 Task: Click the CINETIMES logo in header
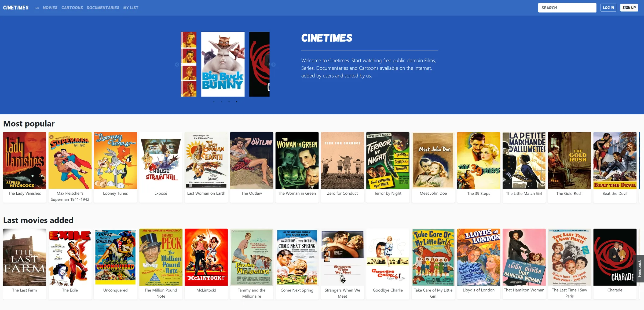[16, 8]
